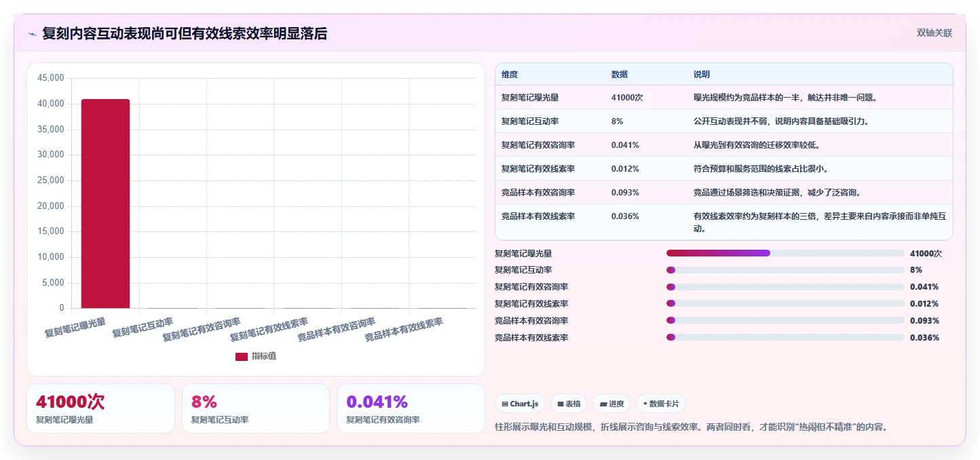This screenshot has width=980, height=460.
Task: Click table cell 复刻笔记有效线索率
Action: click(538, 169)
